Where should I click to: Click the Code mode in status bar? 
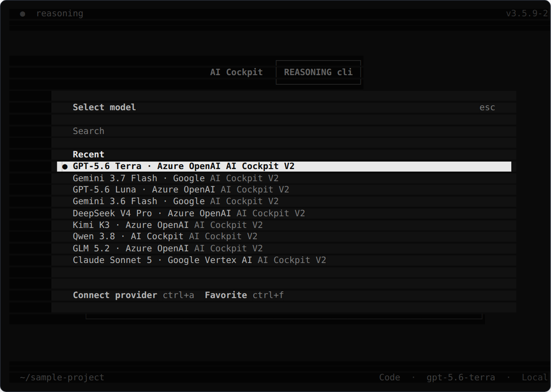click(x=389, y=377)
